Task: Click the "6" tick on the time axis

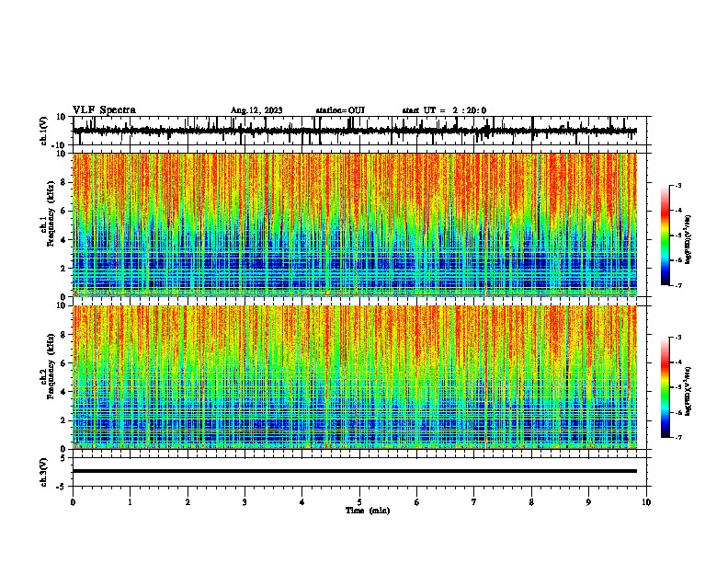Action: (x=416, y=502)
